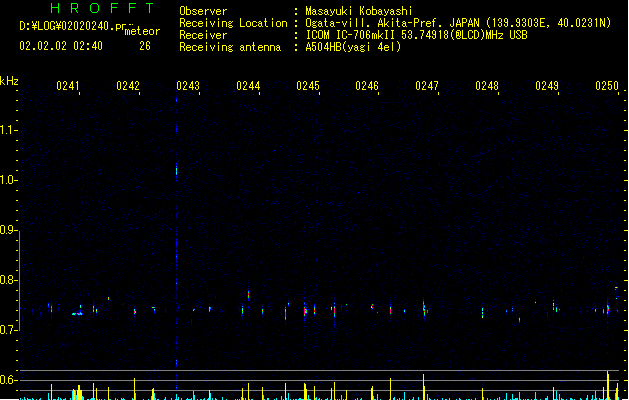This screenshot has width=629, height=400.
Task: Click the 0.6 kHz frequency label
Action: click(8, 380)
